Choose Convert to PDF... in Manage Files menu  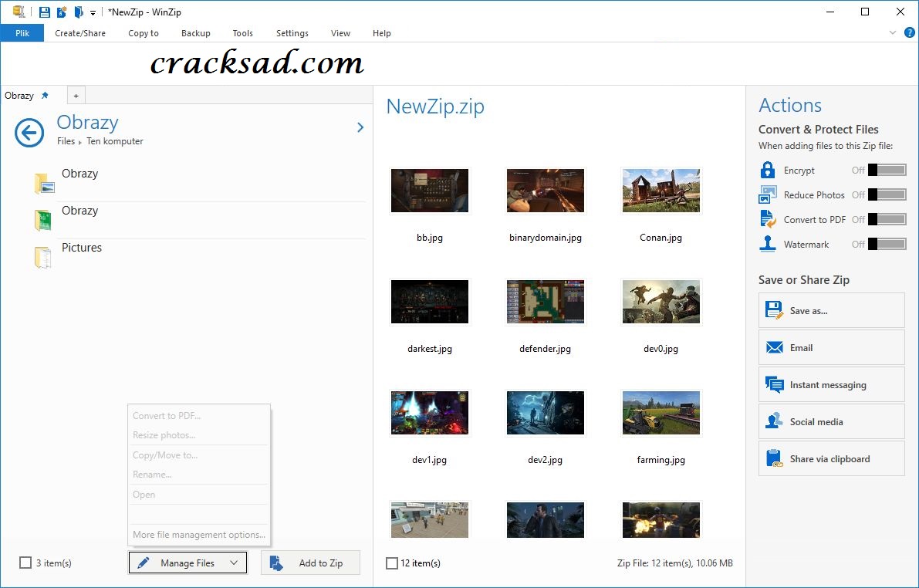pyautogui.click(x=198, y=416)
